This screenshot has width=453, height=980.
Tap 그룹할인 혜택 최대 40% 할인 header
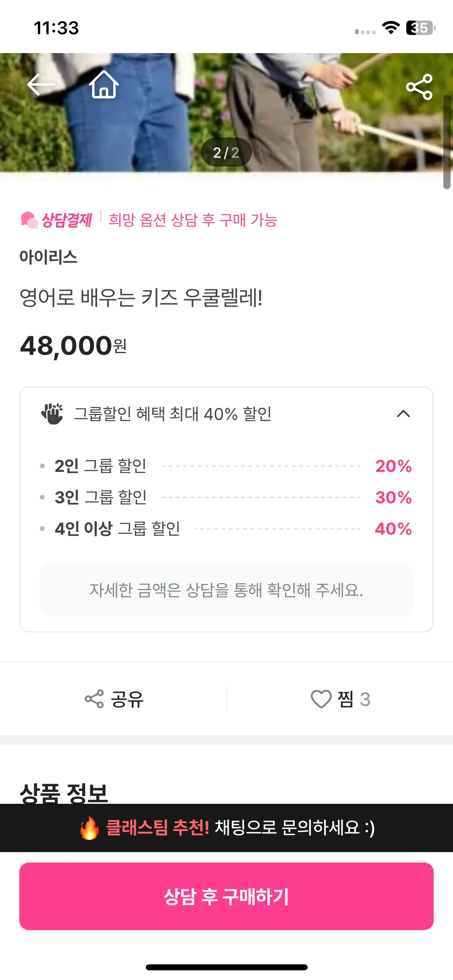tap(226, 414)
